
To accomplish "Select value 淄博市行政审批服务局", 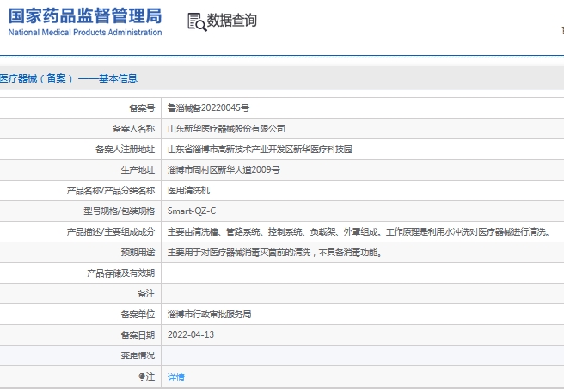I will [x=209, y=315].
